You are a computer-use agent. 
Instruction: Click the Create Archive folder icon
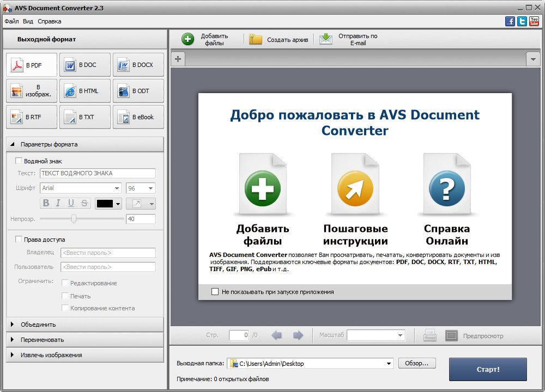[x=256, y=39]
